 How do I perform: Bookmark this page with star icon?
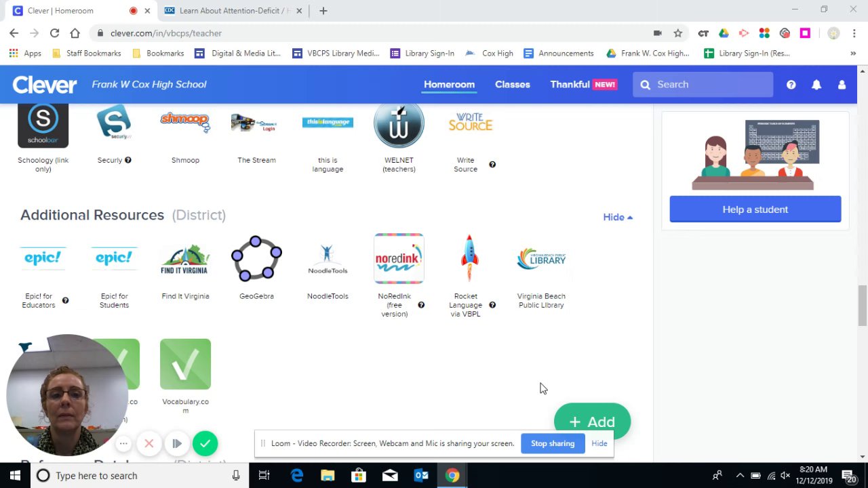[677, 33]
